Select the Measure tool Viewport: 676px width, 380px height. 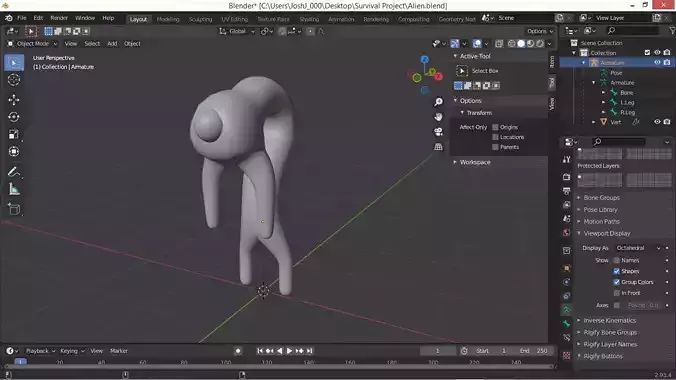click(14, 189)
